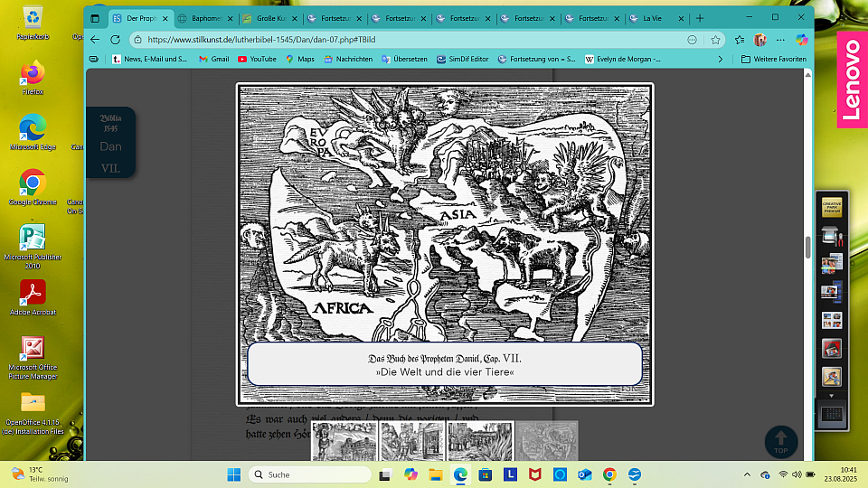Screen dimensions: 868x488
Task: Switch to the first Fortsetzung tab
Action: click(335, 18)
